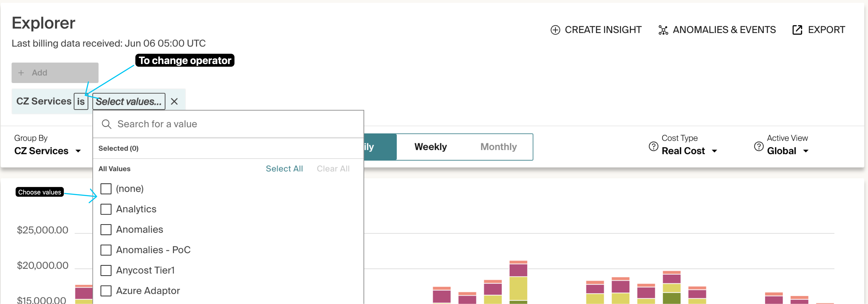This screenshot has width=868, height=304.
Task: Remove CZ Services filter with X icon
Action: tap(174, 102)
